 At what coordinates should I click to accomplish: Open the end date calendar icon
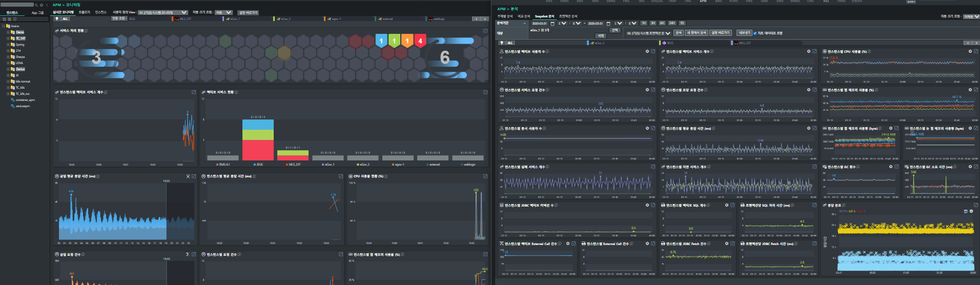pyautogui.click(x=608, y=23)
